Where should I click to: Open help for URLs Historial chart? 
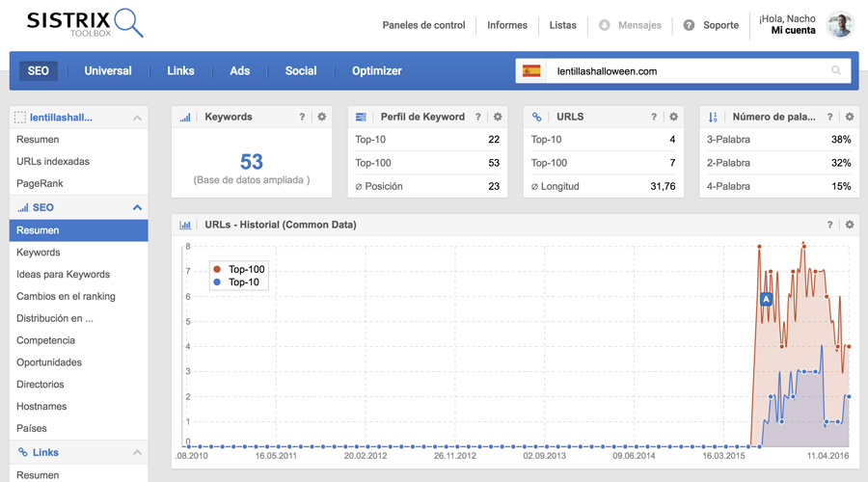pyautogui.click(x=829, y=225)
